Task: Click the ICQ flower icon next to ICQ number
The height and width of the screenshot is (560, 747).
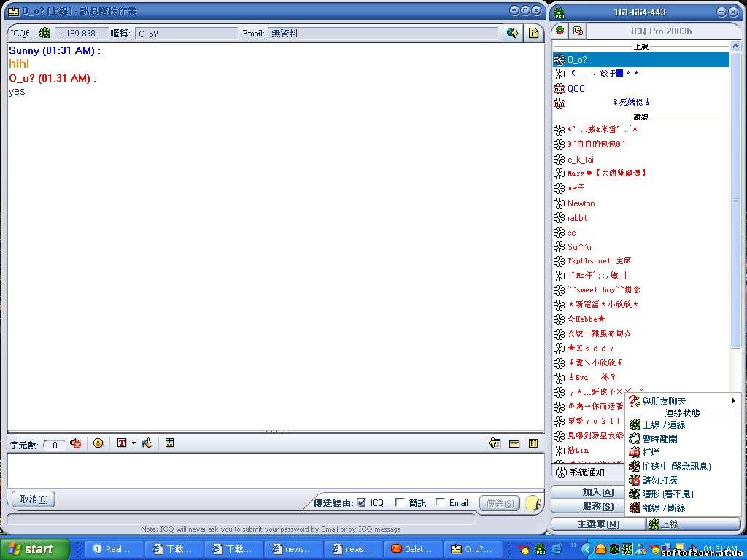Action: tap(44, 33)
